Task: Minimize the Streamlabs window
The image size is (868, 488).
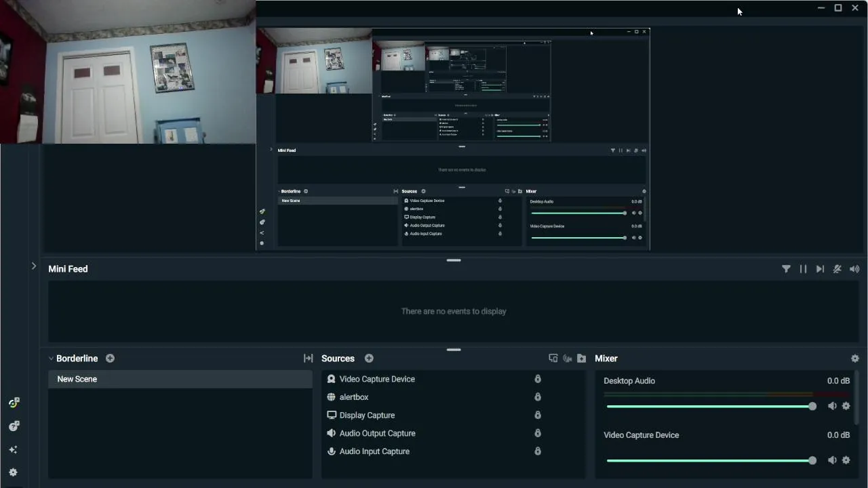Action: [x=821, y=8]
